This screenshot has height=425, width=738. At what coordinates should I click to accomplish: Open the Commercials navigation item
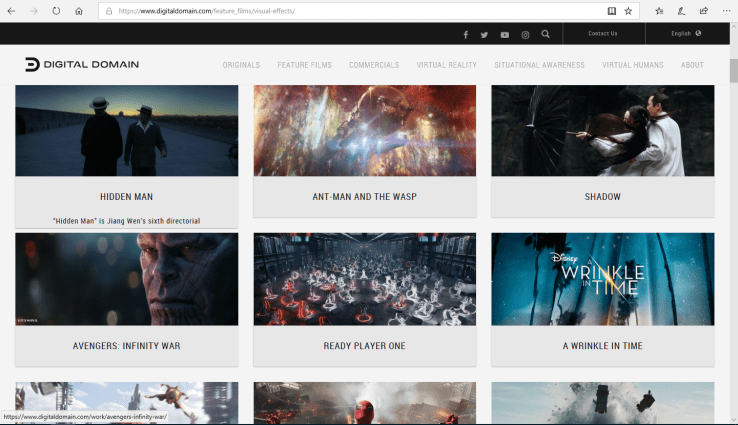[x=374, y=65]
